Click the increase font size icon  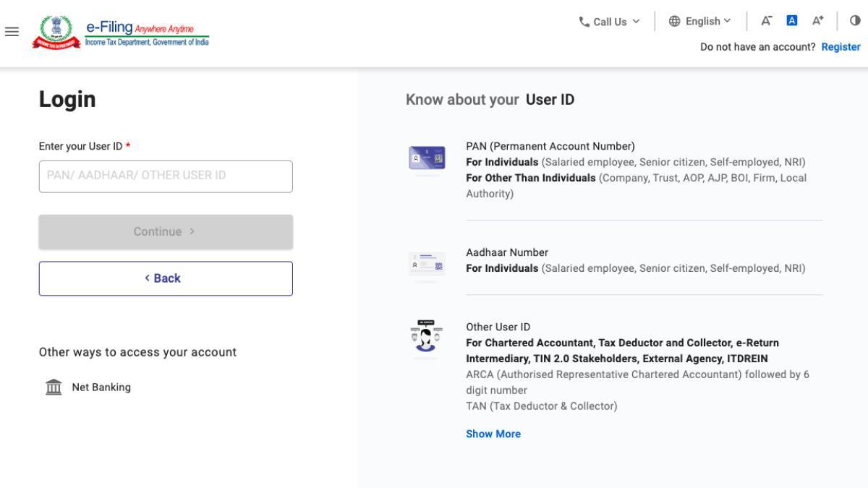coord(818,21)
